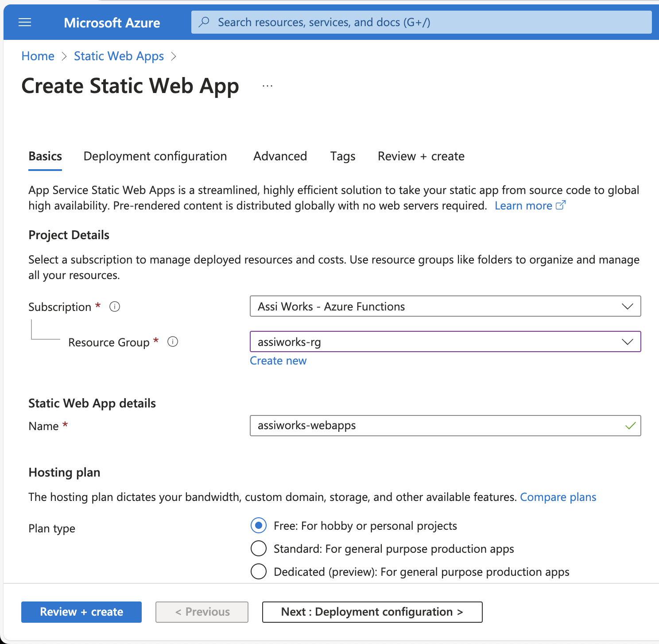Click the Resource Group info icon
This screenshot has width=659, height=644.
pyautogui.click(x=173, y=342)
